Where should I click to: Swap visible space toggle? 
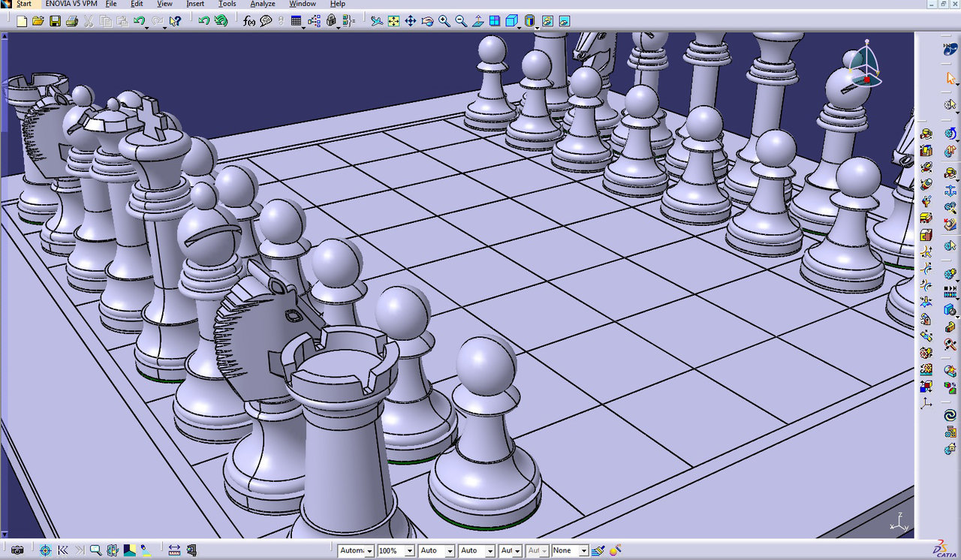564,21
